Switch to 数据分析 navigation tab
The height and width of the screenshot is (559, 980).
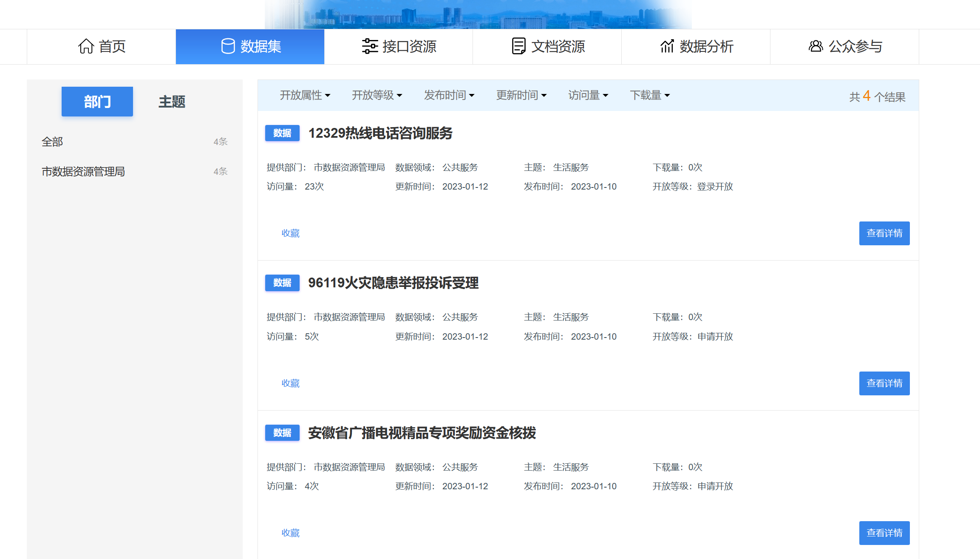coord(696,47)
